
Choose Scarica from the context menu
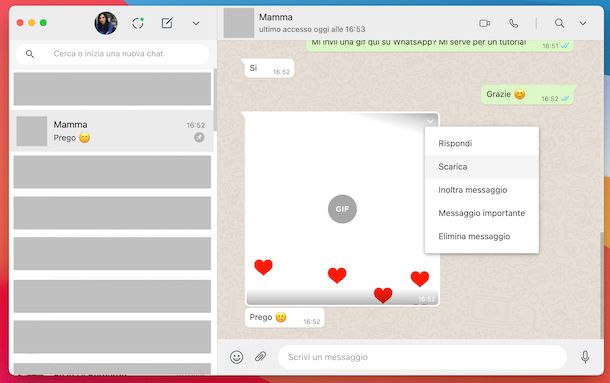point(482,167)
